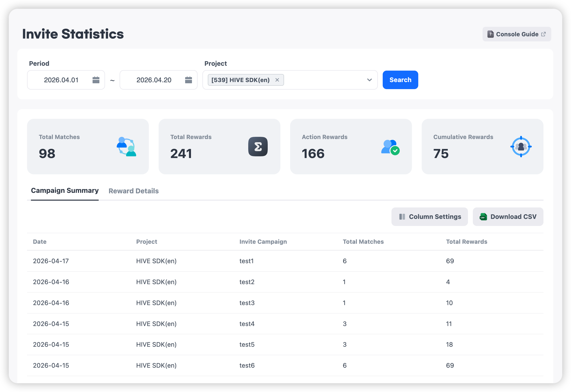The image size is (571, 392).
Task: Click the start date calendar icon
Action: [x=96, y=80]
